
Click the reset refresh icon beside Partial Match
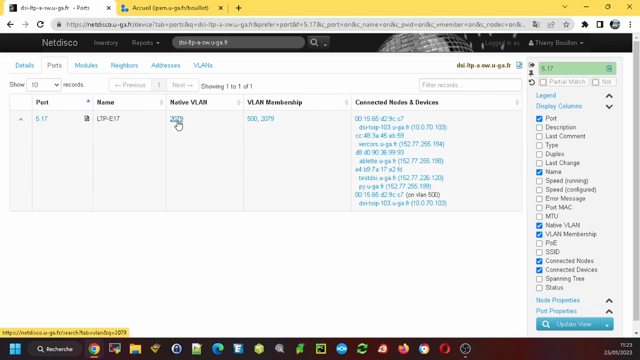(x=531, y=82)
